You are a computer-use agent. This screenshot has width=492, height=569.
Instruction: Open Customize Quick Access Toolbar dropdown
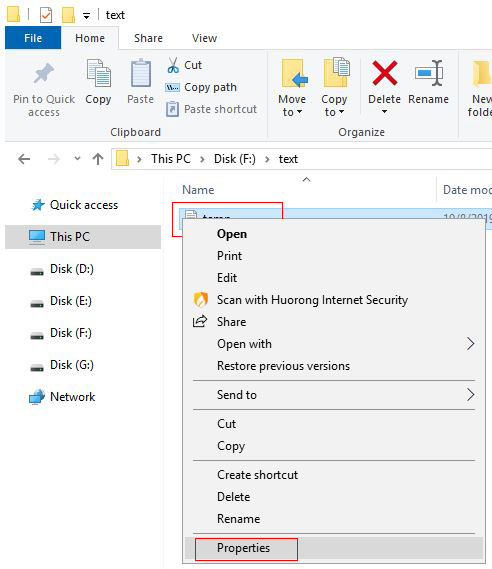click(86, 16)
